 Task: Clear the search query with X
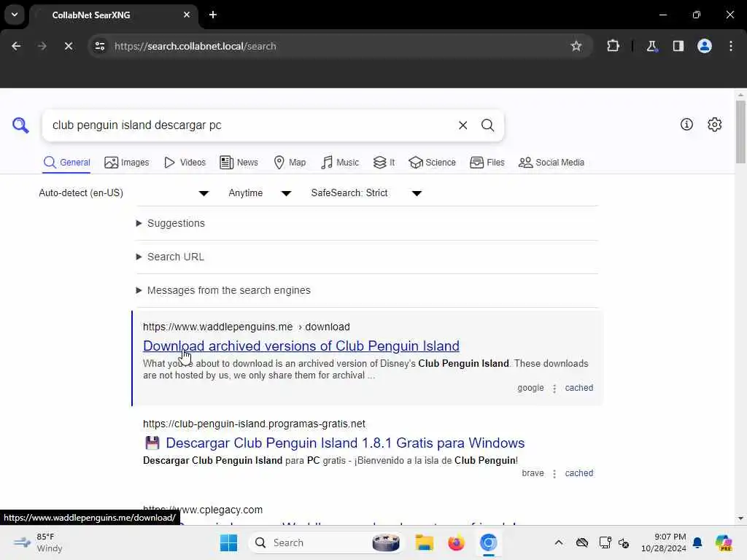coord(462,125)
